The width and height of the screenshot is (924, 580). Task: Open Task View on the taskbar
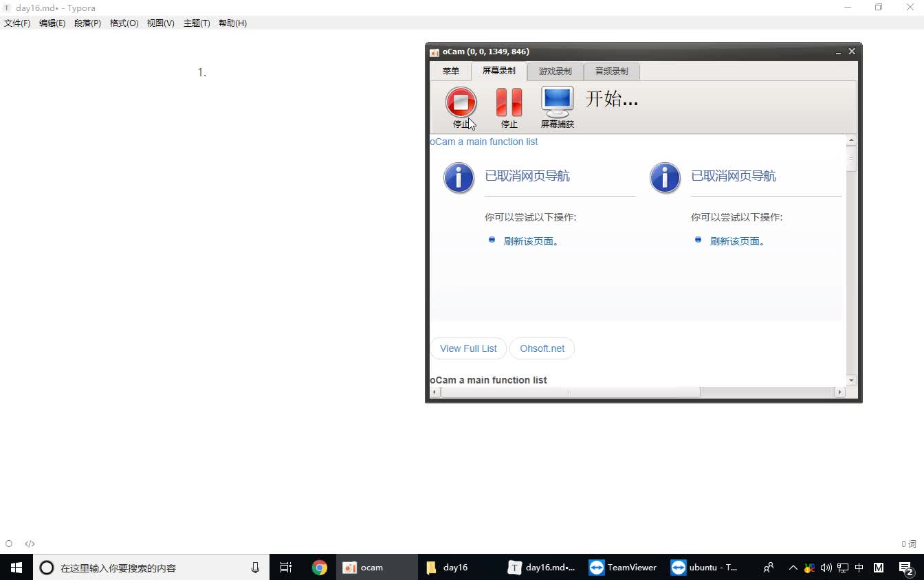click(x=286, y=568)
